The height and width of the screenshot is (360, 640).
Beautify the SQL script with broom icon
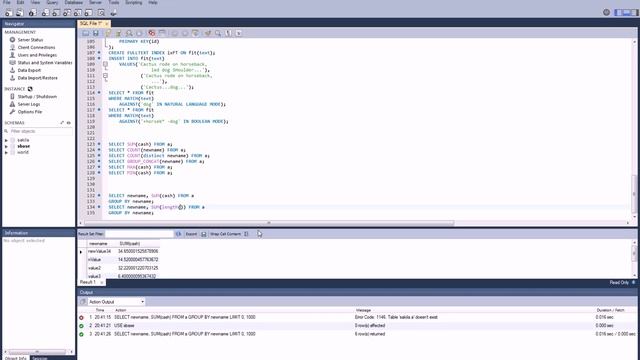pyautogui.click(x=208, y=33)
